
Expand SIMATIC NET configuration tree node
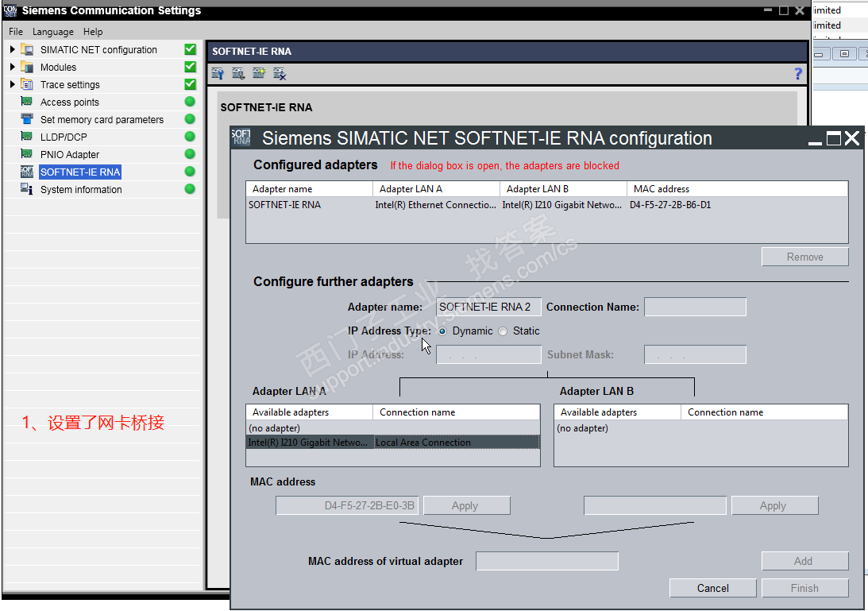pyautogui.click(x=12, y=49)
